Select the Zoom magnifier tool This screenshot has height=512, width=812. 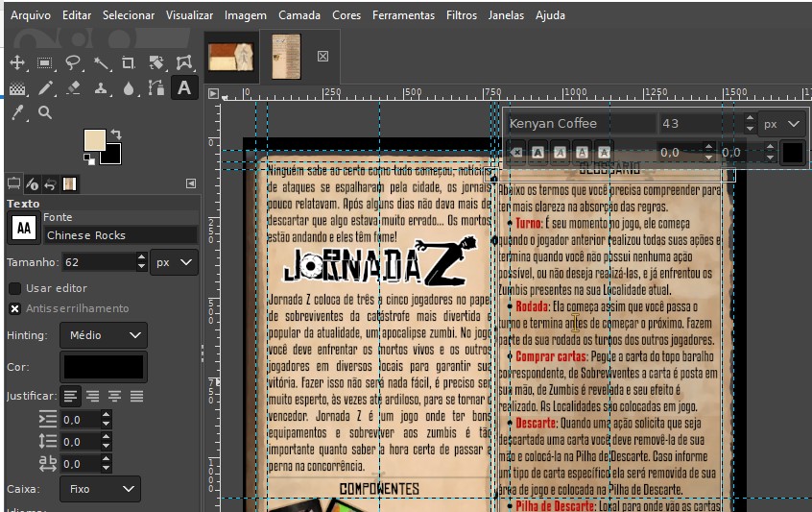(45, 112)
